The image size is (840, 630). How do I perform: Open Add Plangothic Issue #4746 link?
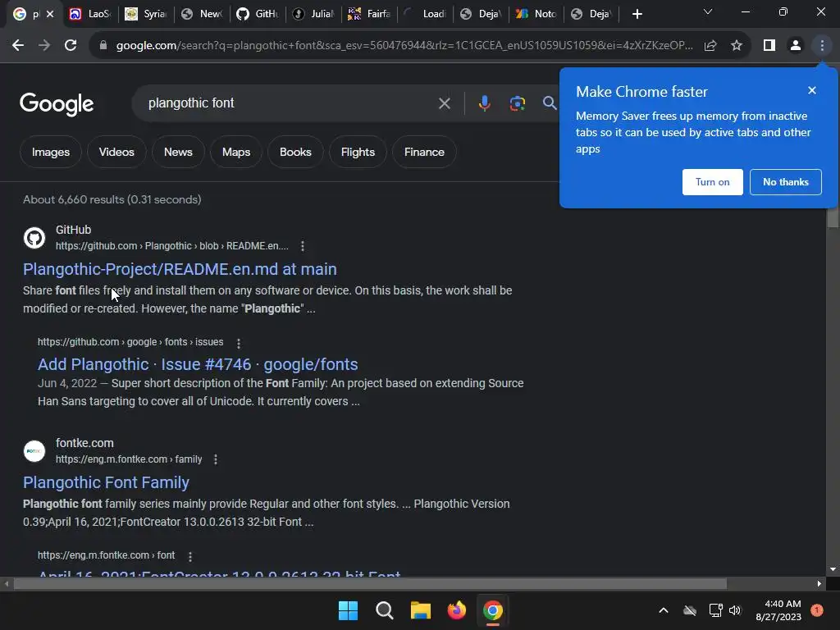(x=198, y=364)
